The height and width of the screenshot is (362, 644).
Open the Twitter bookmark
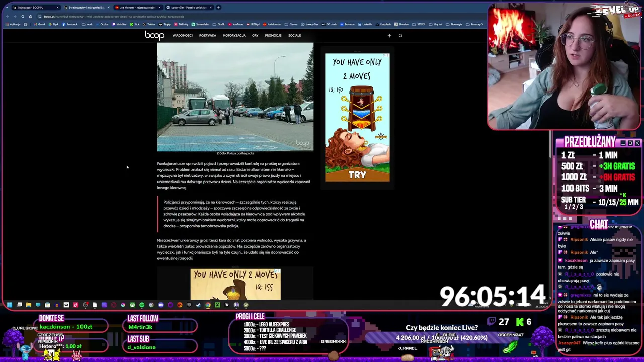pos(149,24)
